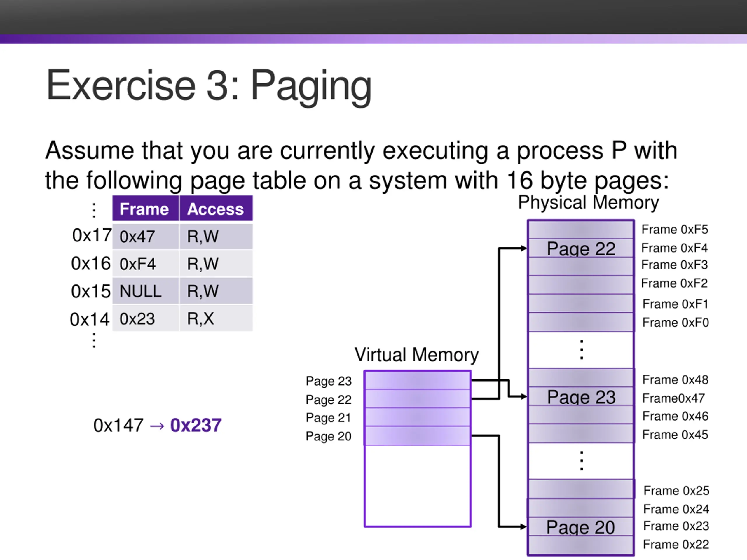The image size is (747, 560).
Task: Select Page 22 block in physical memory
Action: [x=581, y=249]
